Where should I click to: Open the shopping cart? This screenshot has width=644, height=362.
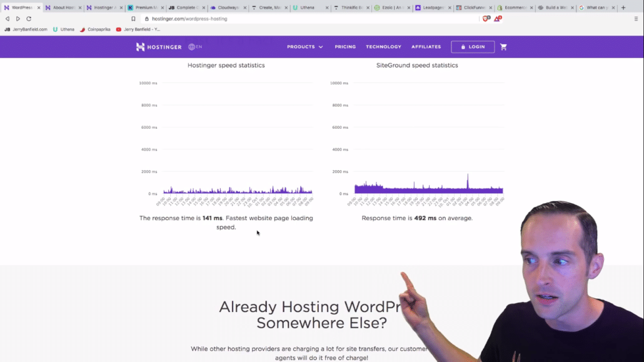[x=503, y=47]
